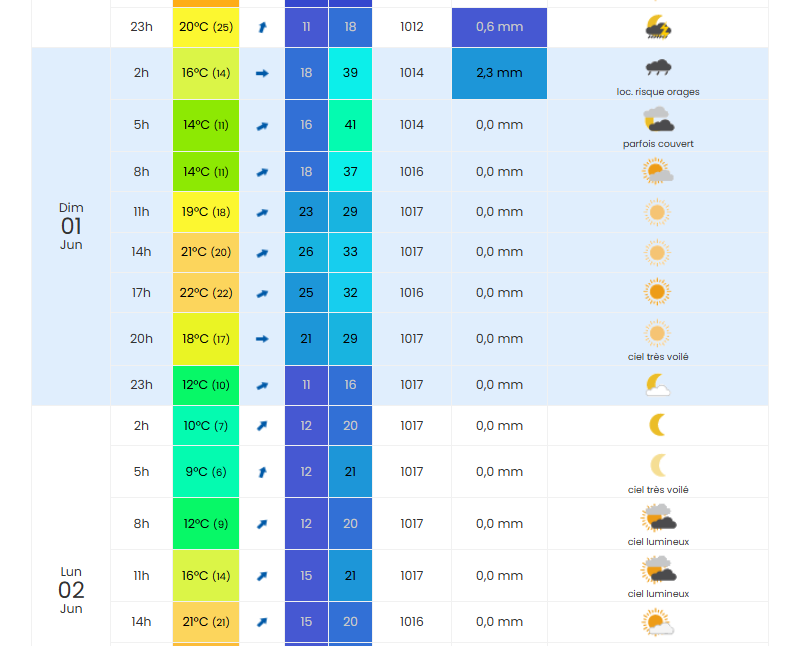Click the moon-with-cloud icon for Sunday 23h

[x=657, y=384]
